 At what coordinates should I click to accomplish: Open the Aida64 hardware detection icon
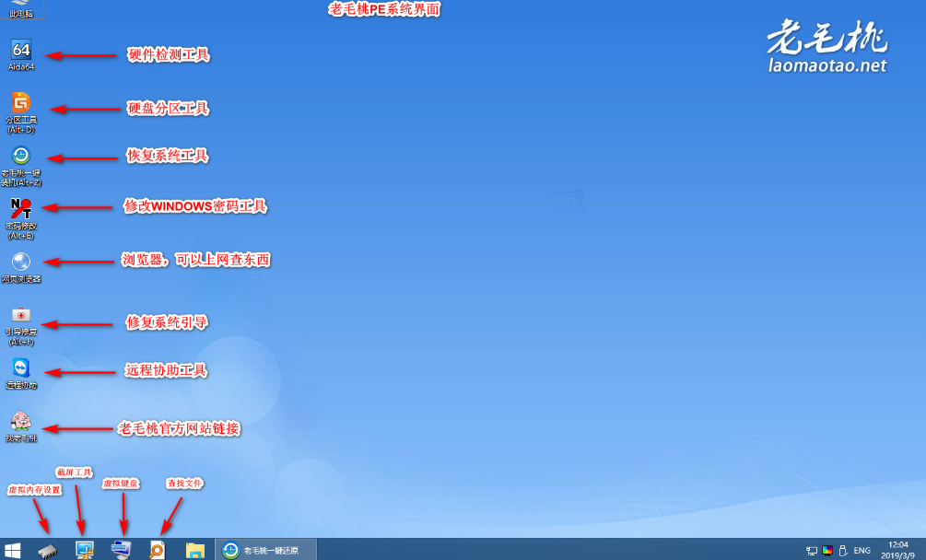coord(21,51)
